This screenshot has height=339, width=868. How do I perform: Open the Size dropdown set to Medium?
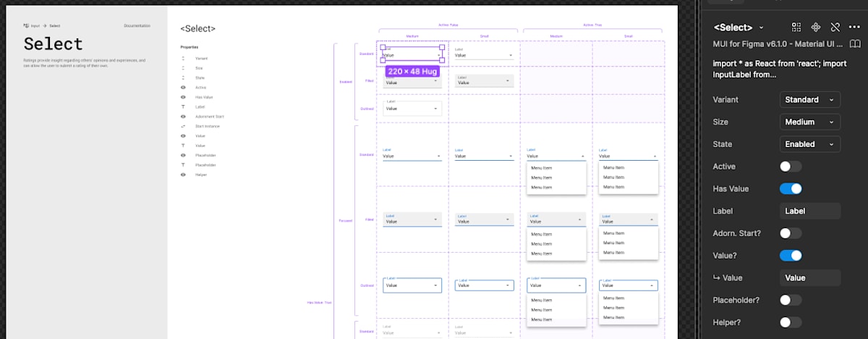[x=810, y=122]
